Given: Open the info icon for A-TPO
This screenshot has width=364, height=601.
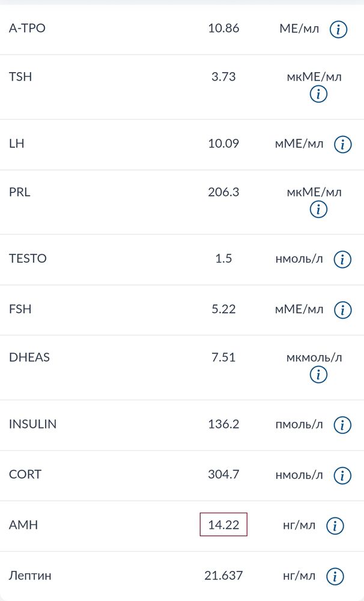Looking at the screenshot, I should (x=338, y=29).
